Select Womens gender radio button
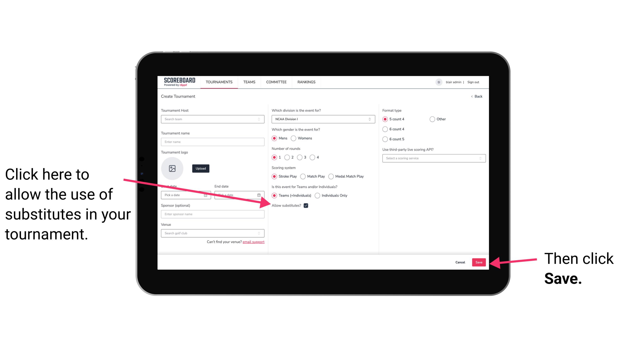644x346 pixels. tap(294, 138)
